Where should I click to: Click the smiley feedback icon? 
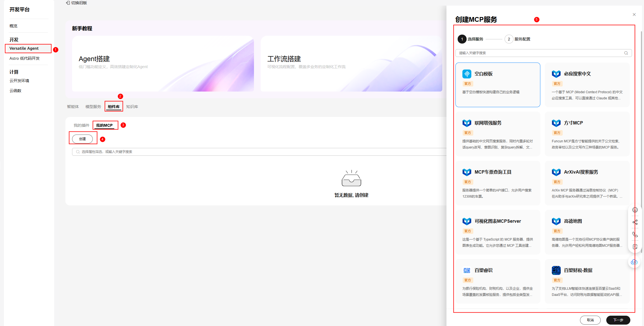(x=635, y=210)
